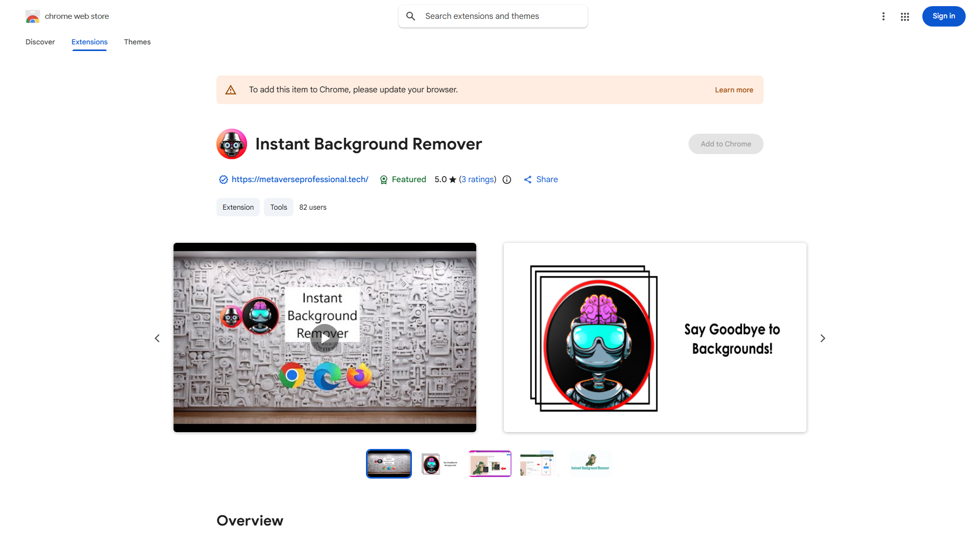Screen dimensions: 980x551
Task: Go to the previous screenshot with the left arrow
Action: coord(157,338)
